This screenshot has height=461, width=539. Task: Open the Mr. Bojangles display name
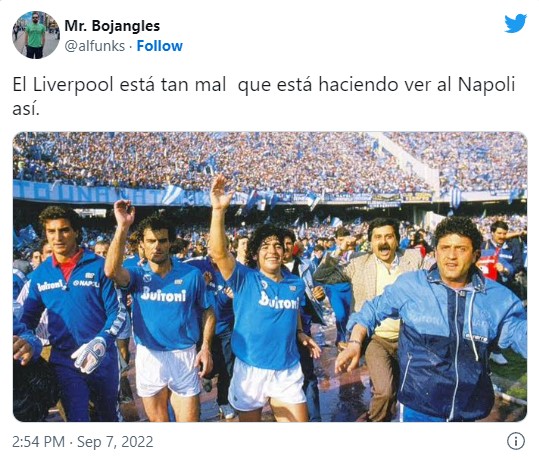(x=112, y=26)
